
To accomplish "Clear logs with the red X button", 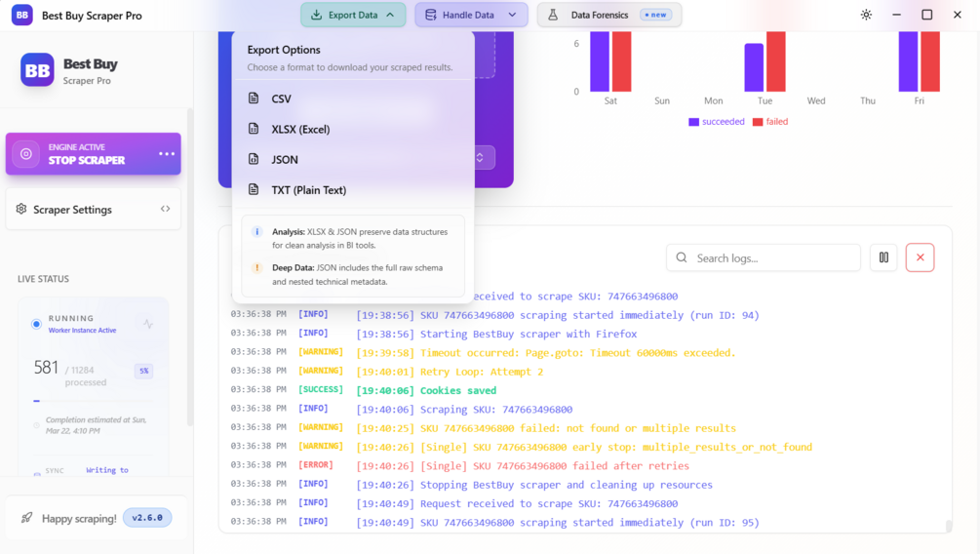I will coord(920,257).
